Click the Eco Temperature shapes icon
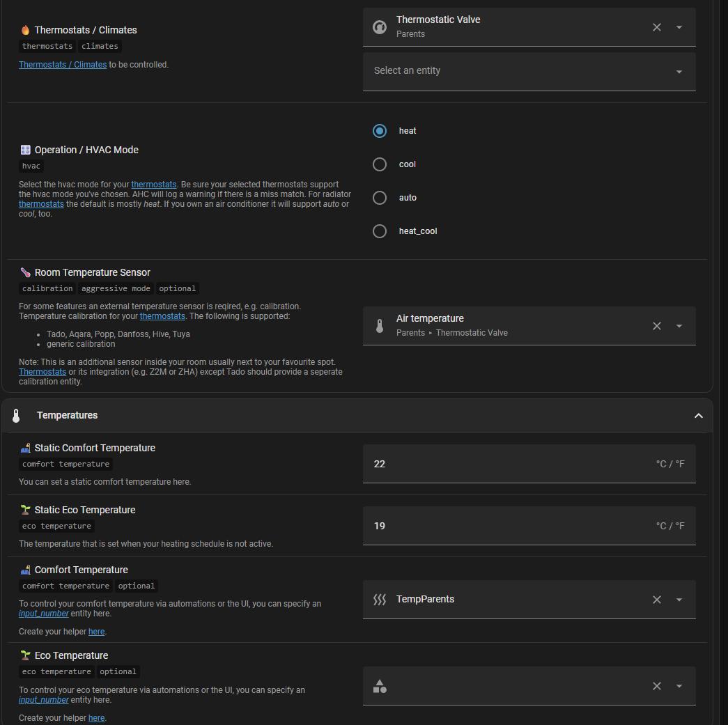728x725 pixels. pyautogui.click(x=380, y=686)
